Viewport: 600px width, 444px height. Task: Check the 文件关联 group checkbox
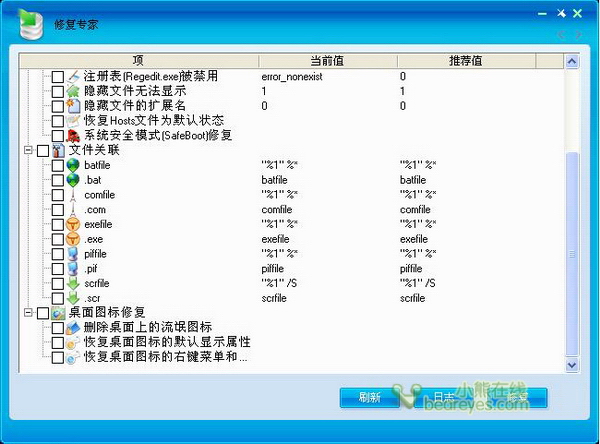pos(43,151)
